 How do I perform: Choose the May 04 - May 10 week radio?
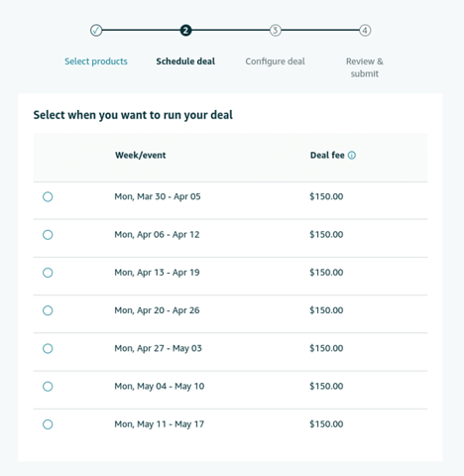[48, 387]
